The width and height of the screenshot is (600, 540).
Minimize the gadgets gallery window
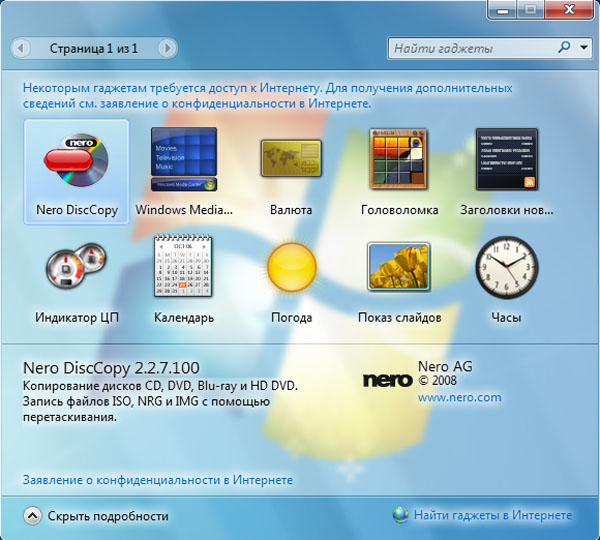tap(503, 10)
